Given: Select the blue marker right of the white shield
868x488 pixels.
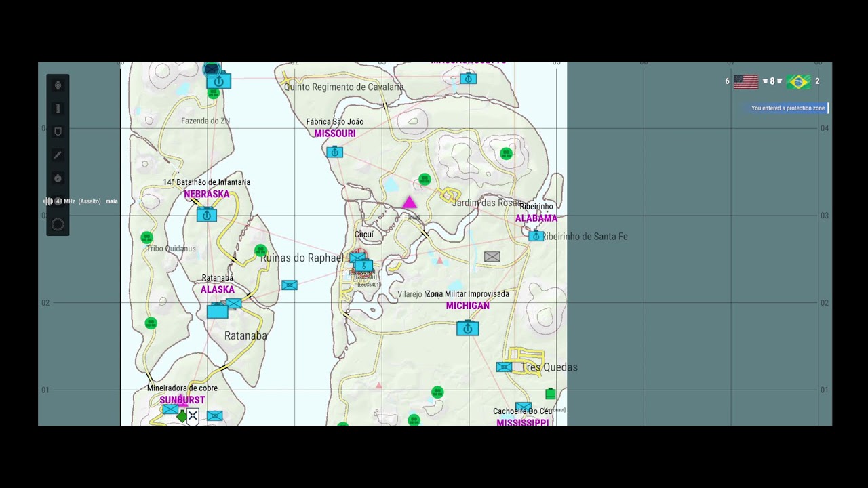Looking at the screenshot, I should [x=215, y=415].
